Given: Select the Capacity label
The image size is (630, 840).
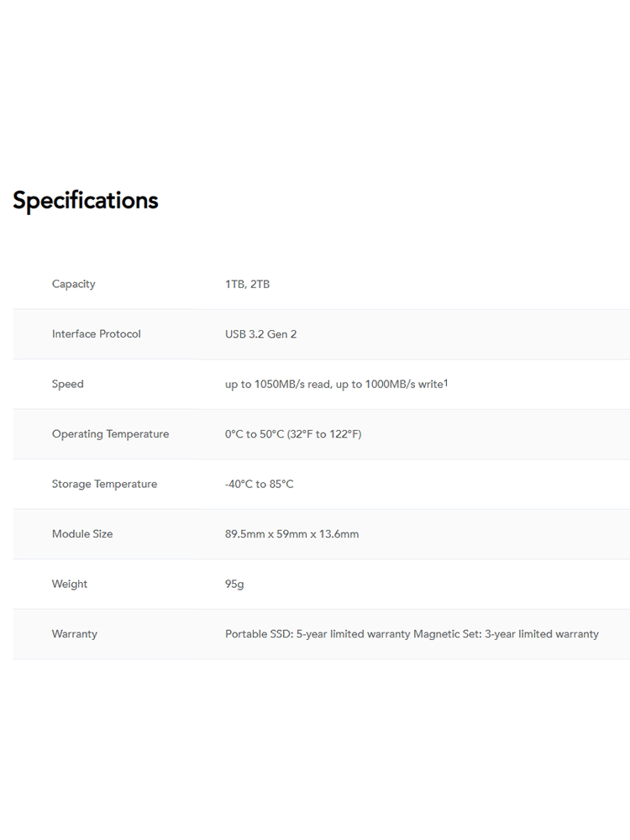Looking at the screenshot, I should [x=73, y=284].
